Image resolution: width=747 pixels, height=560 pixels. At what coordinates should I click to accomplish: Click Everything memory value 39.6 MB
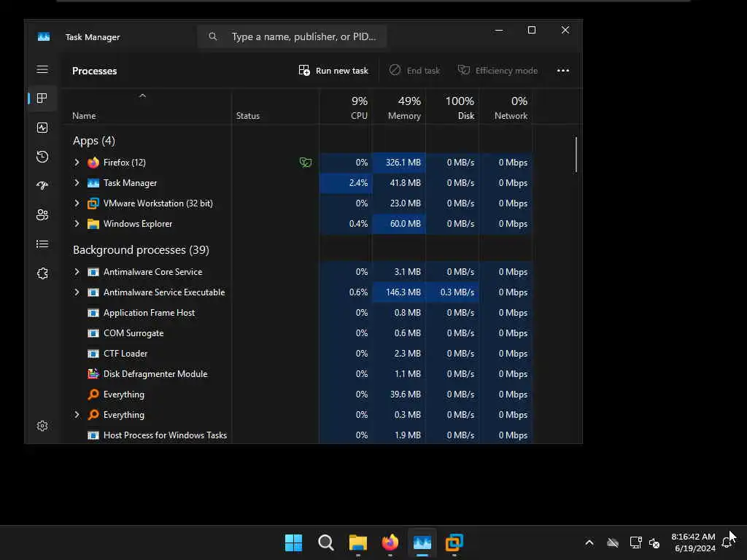[406, 394]
